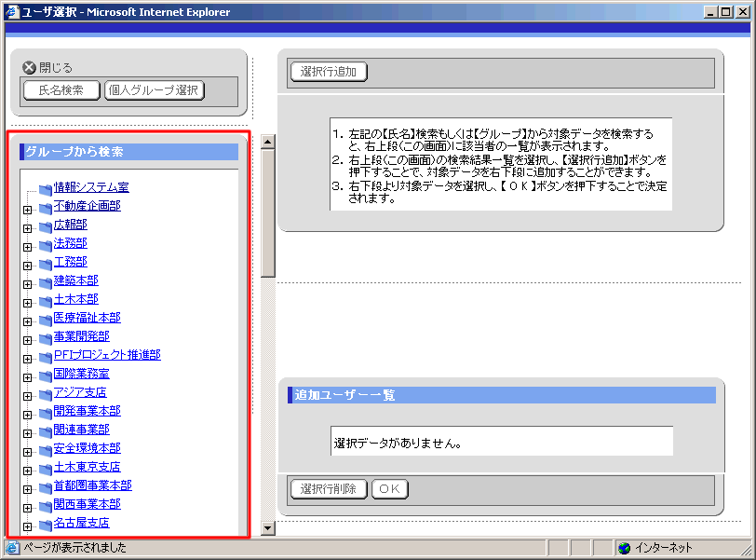Click the 選択データがありません。 message
756x560 pixels.
(x=398, y=444)
